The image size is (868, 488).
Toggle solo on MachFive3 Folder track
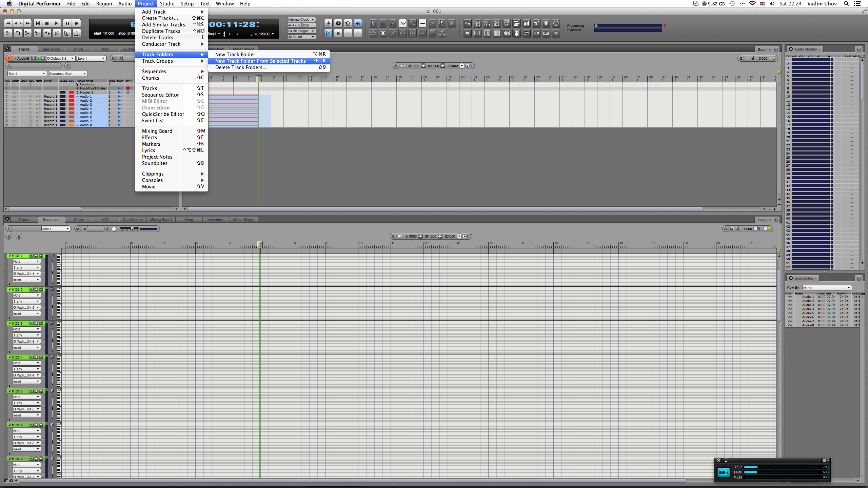click(x=128, y=88)
